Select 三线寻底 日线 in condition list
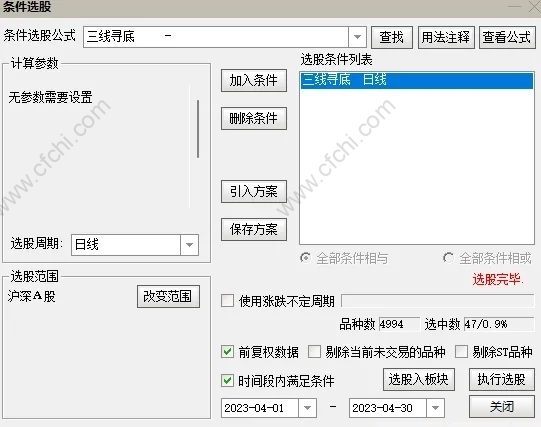The height and width of the screenshot is (427, 541). pos(417,80)
